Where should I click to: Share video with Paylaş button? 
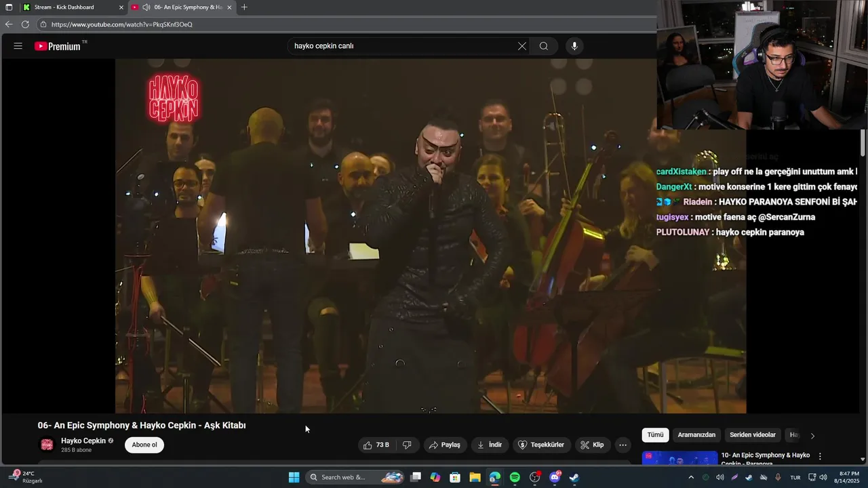[445, 445]
